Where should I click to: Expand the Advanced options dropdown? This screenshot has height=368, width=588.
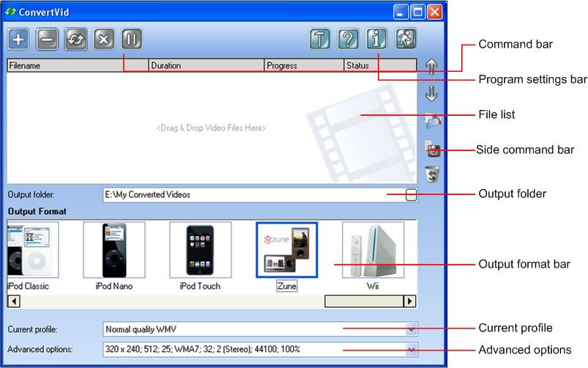412,350
